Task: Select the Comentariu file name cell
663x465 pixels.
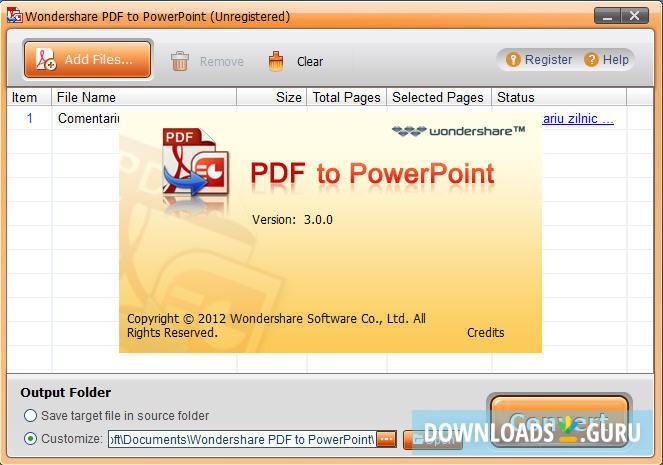Action: click(x=88, y=118)
